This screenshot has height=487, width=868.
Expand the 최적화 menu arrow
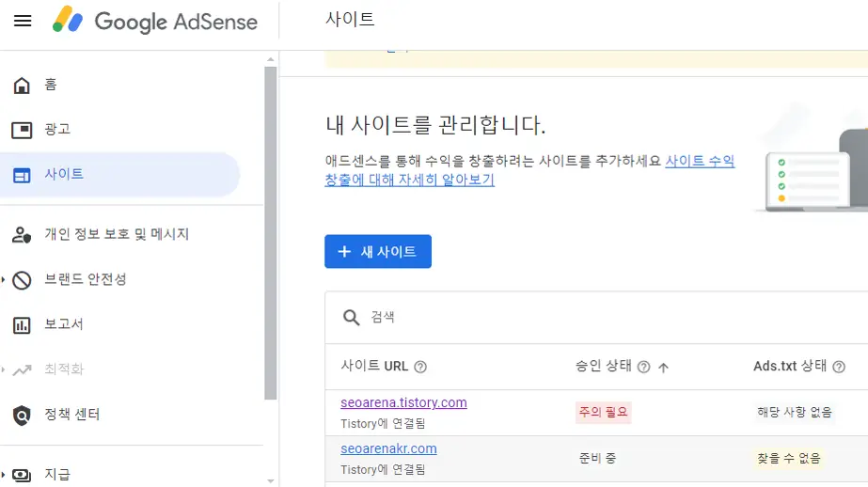pyautogui.click(x=4, y=369)
